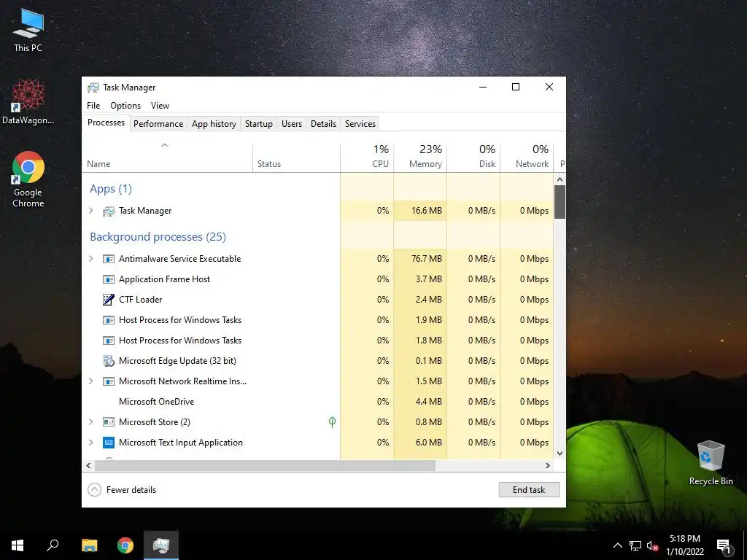Switch to the Services tab

pos(360,124)
